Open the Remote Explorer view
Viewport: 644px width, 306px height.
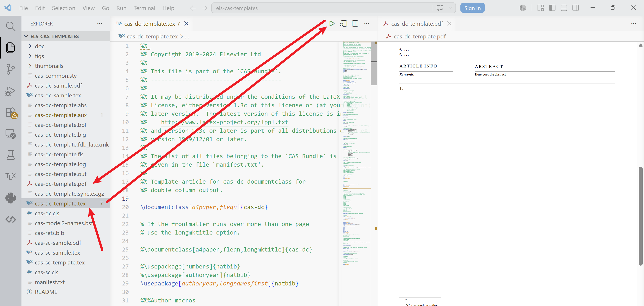[x=11, y=134]
